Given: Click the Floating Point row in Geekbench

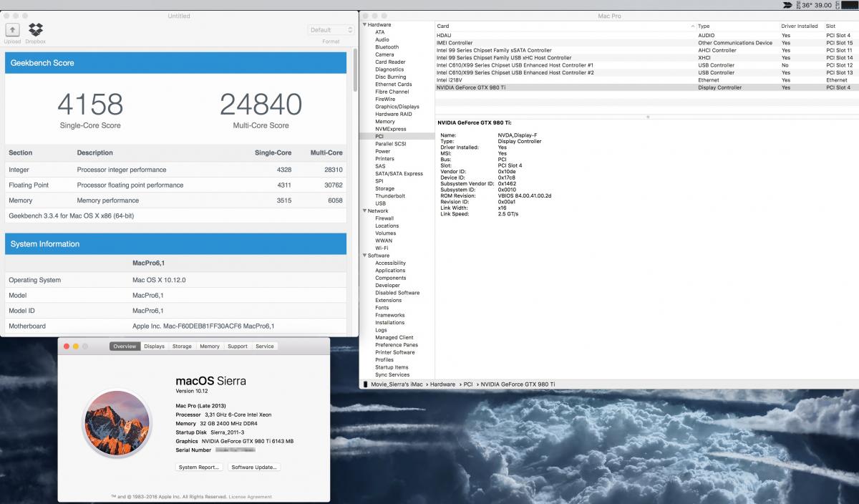Looking at the screenshot, I should 176,185.
